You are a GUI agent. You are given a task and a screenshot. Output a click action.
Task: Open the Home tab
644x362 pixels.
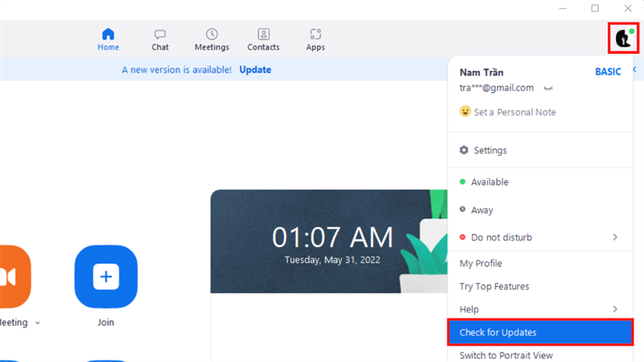point(108,39)
